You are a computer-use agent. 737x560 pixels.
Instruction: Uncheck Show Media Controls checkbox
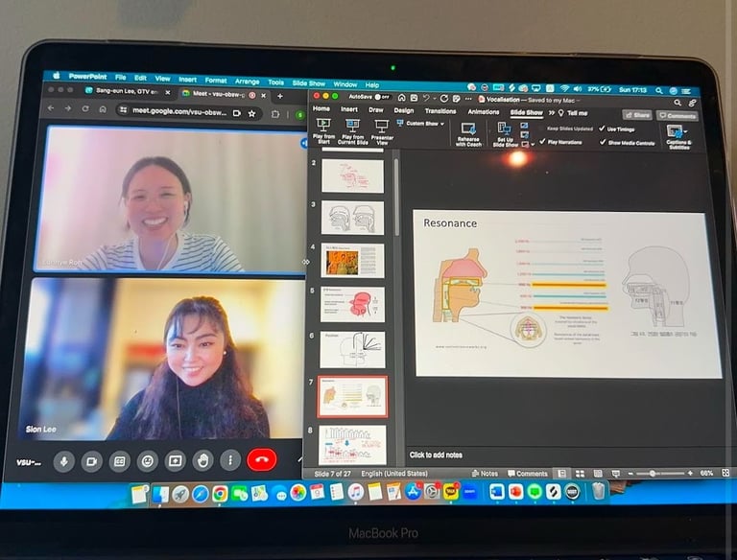coord(602,142)
